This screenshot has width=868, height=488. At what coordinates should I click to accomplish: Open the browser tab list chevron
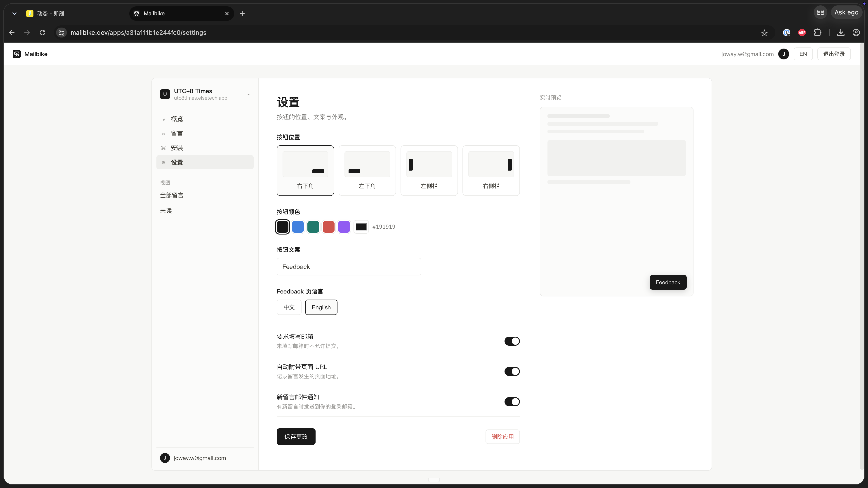[x=14, y=14]
